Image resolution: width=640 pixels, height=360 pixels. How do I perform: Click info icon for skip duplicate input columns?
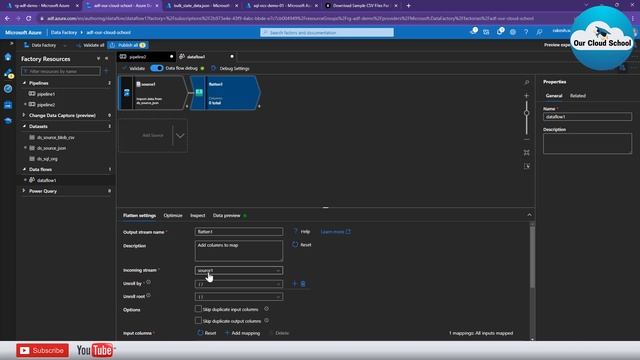[266, 309]
